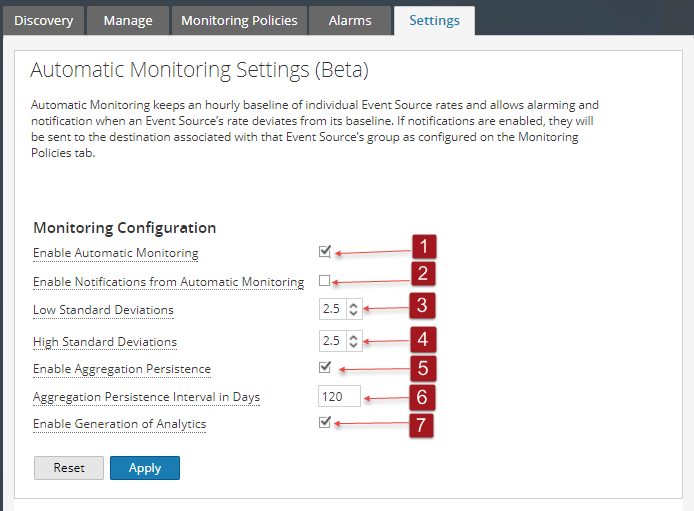Decrease High Standard Deviations with down arrow
The image size is (694, 511).
(353, 345)
